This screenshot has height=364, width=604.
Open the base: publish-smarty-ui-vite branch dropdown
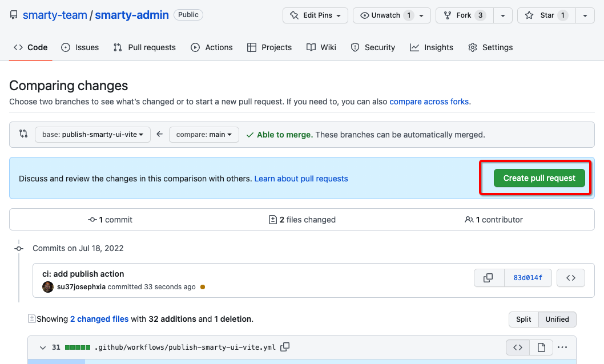pyautogui.click(x=92, y=135)
